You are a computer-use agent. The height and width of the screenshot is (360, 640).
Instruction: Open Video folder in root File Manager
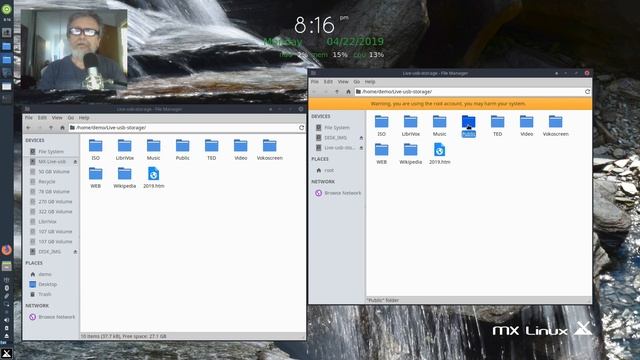[x=527, y=125]
